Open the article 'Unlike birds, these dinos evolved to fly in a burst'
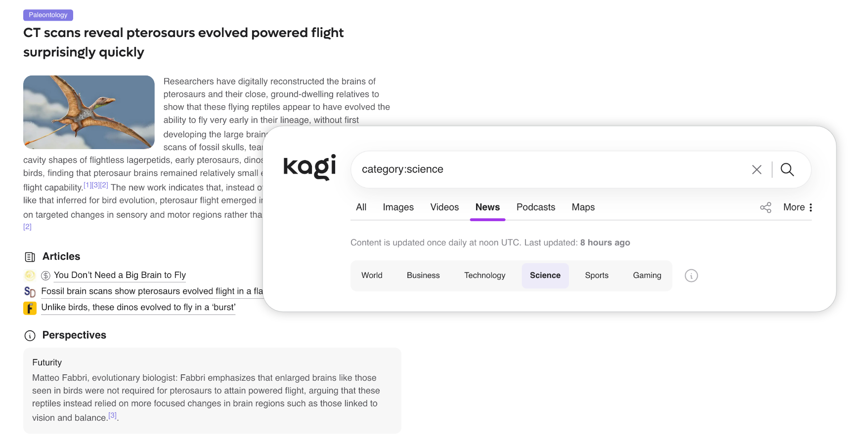Image resolution: width=868 pixels, height=436 pixels. tap(137, 307)
